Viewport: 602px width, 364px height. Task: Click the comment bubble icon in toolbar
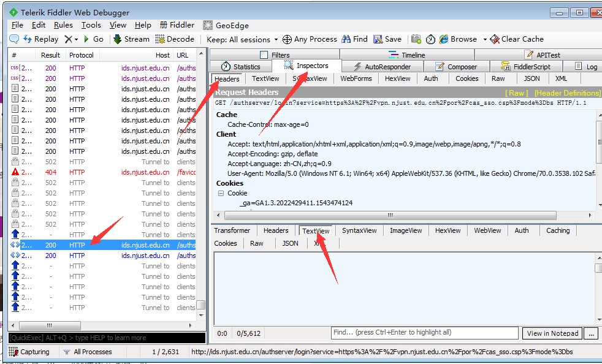click(x=14, y=39)
